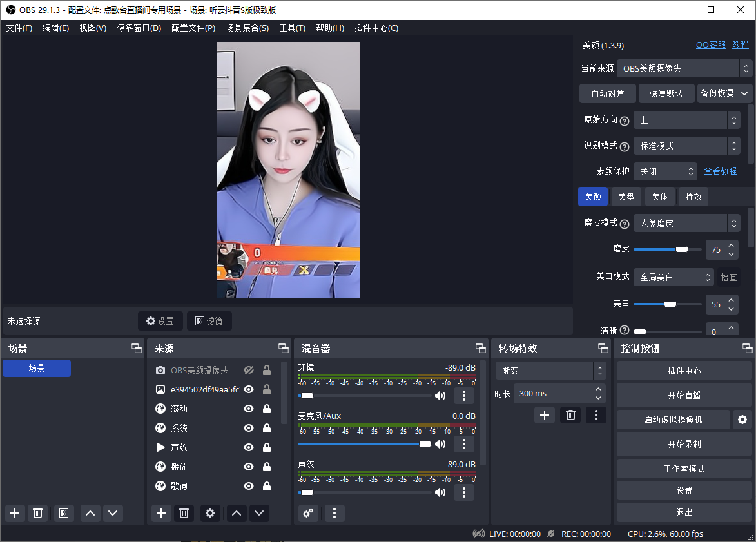Open the 渐变 transition dropdown

point(550,371)
